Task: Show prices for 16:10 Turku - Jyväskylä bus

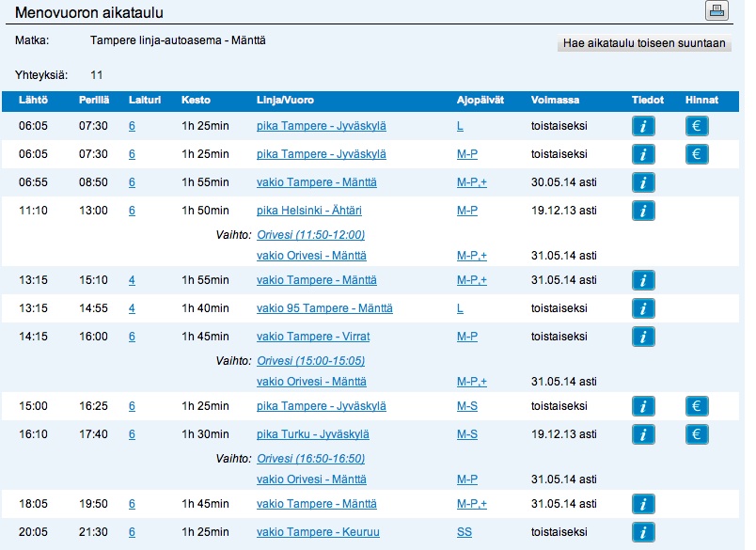Action: (x=697, y=434)
